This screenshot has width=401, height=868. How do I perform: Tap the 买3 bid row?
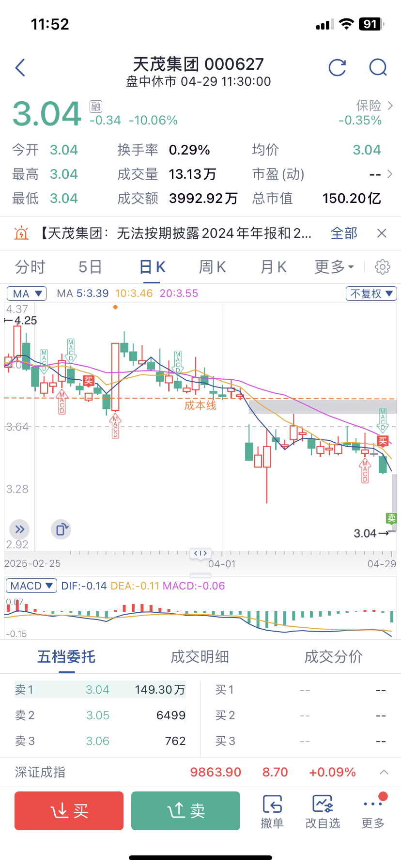pos(301,741)
